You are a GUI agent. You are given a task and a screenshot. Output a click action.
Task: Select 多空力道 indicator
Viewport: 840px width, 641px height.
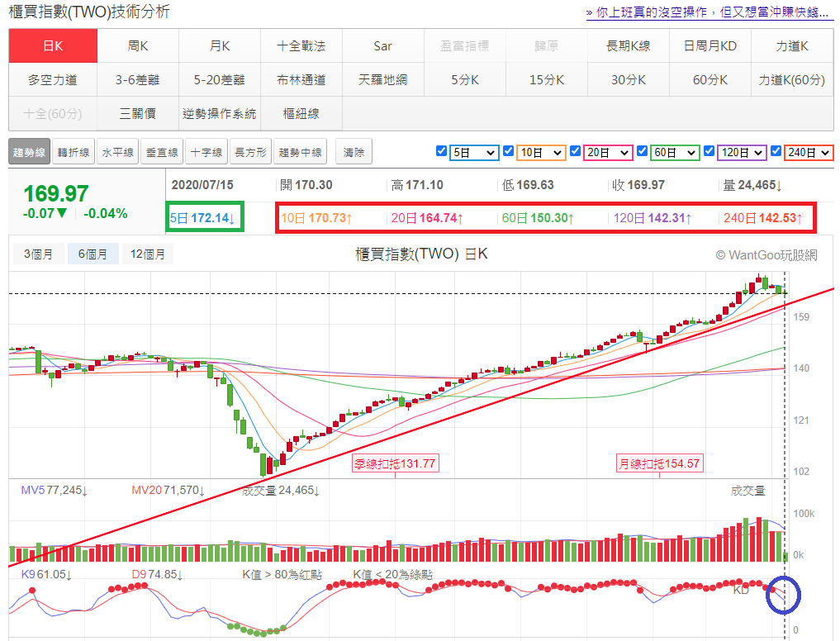click(x=53, y=80)
